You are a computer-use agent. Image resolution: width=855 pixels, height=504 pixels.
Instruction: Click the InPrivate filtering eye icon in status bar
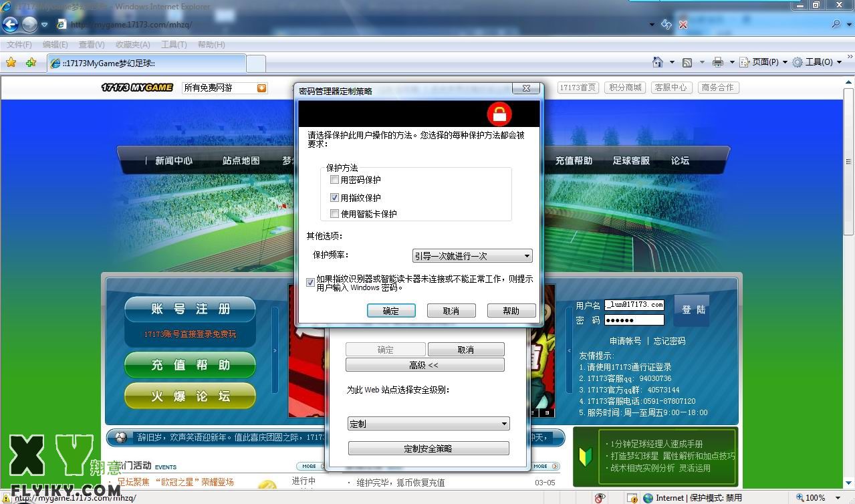[600, 497]
